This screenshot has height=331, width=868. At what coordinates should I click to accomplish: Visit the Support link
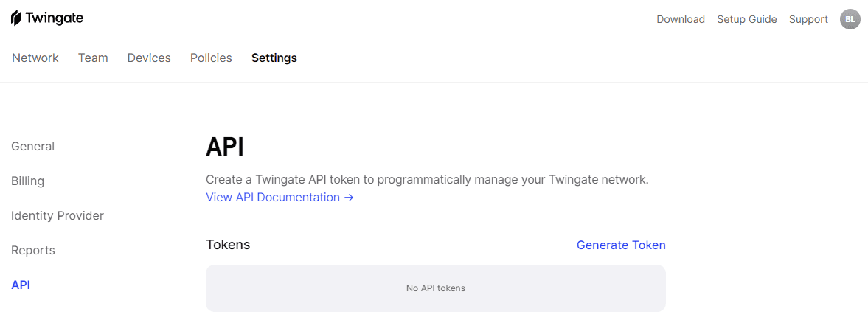pyautogui.click(x=808, y=19)
